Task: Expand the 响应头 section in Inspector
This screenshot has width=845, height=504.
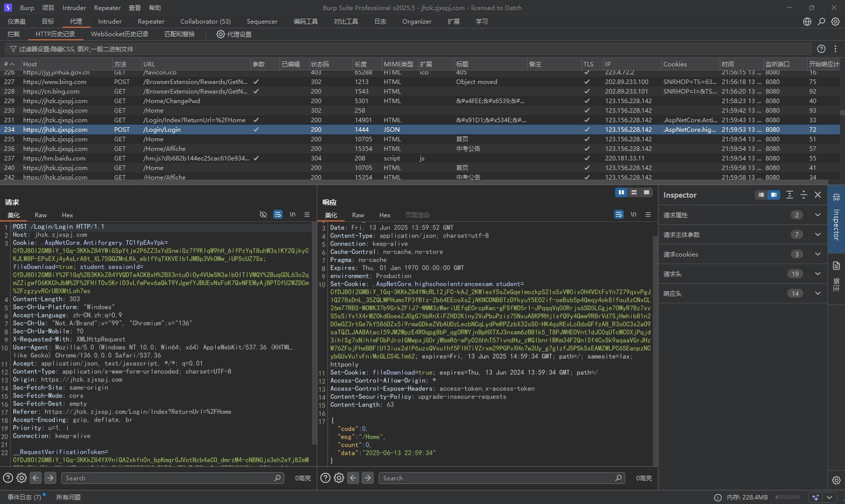Action: point(818,293)
